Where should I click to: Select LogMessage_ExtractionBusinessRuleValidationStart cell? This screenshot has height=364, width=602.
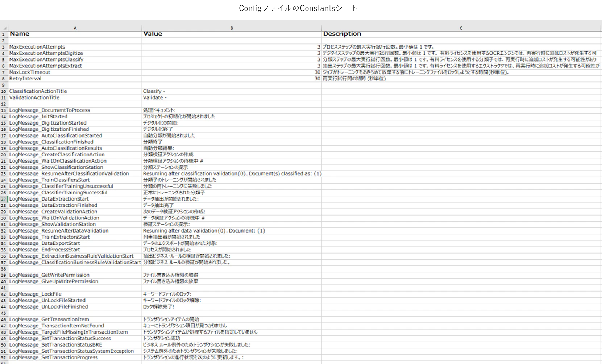tap(75, 256)
